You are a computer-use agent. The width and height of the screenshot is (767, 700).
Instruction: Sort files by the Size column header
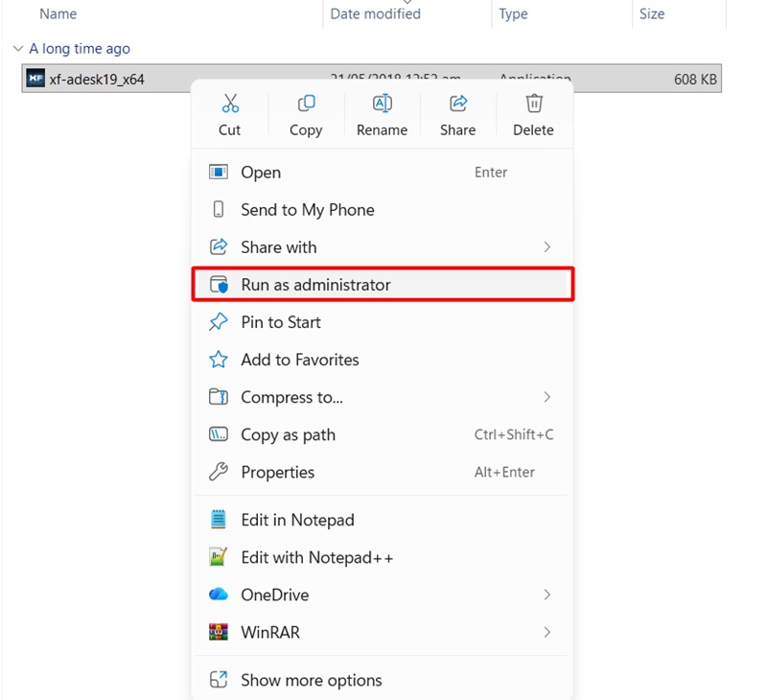(652, 13)
